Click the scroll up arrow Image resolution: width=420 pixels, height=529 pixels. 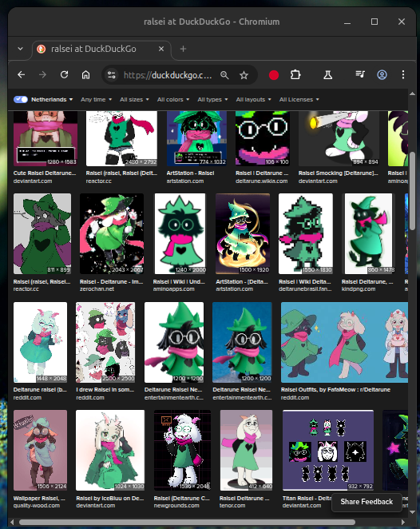(x=412, y=93)
